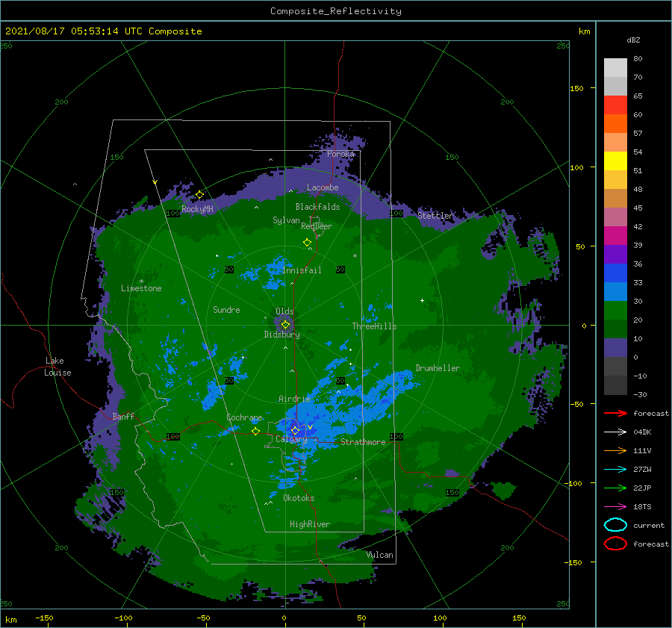Click the cyan current ellipse legend icon
Viewport: 672px width, 628px height.
pos(615,525)
